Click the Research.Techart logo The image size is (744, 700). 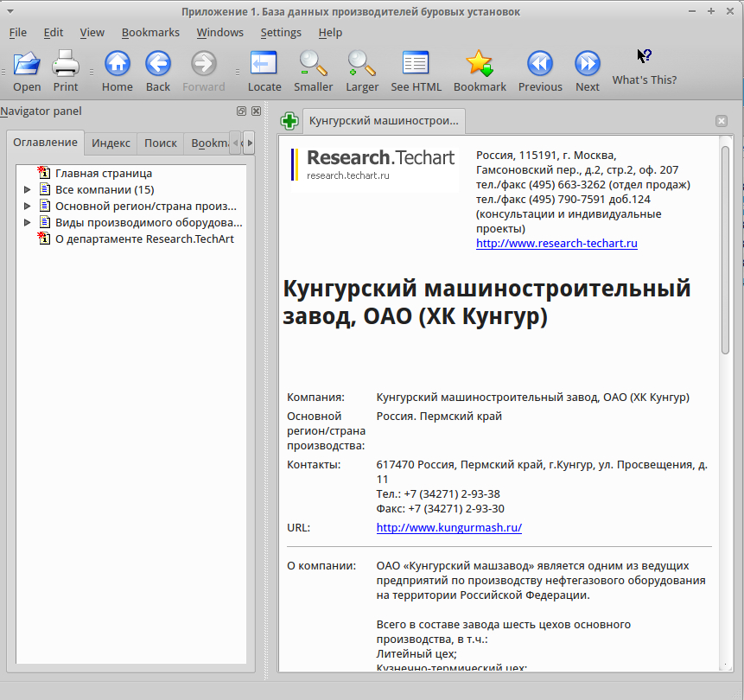373,164
